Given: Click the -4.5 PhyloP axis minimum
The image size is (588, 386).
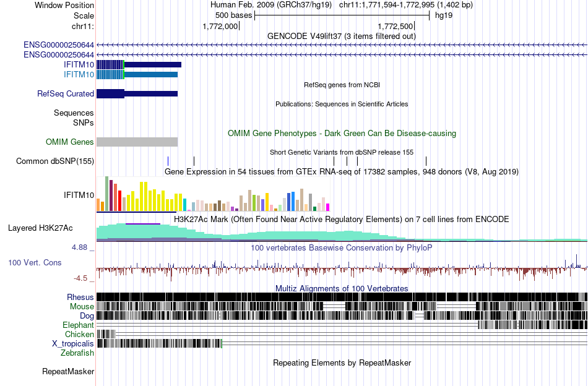Looking at the screenshot, I should tap(80, 278).
